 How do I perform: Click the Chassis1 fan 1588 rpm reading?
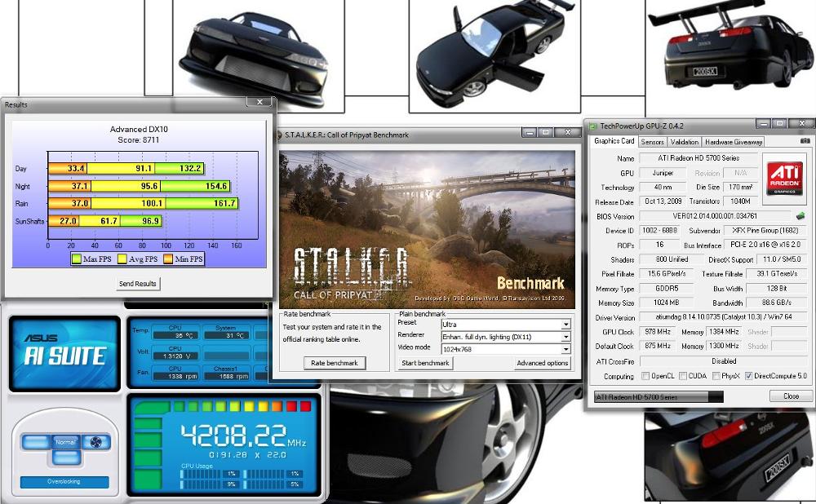(x=226, y=376)
